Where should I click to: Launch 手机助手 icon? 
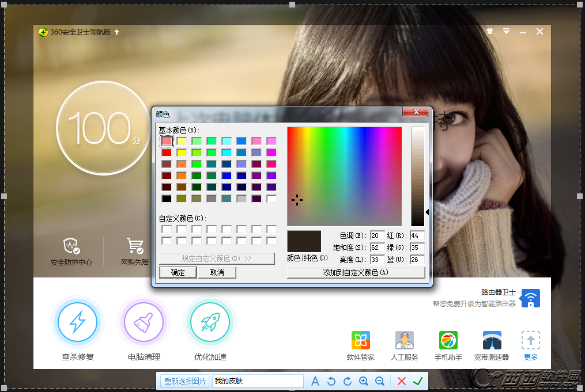tap(448, 340)
